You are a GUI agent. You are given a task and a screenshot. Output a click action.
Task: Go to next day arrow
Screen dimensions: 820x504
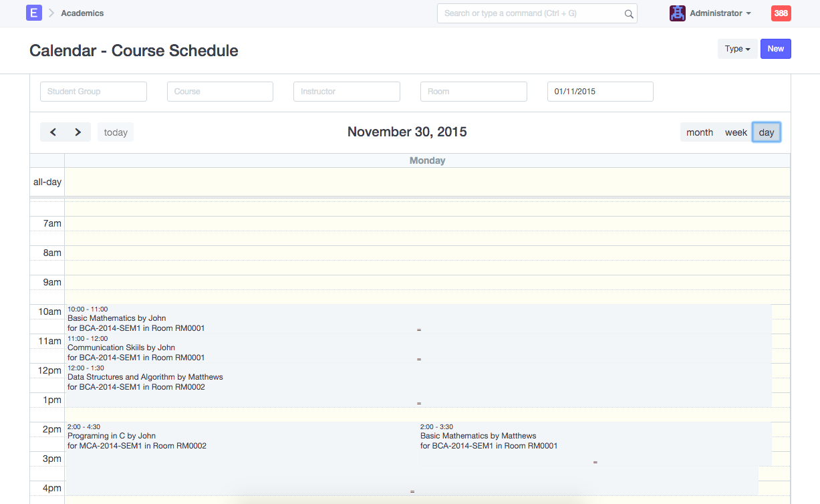point(78,132)
